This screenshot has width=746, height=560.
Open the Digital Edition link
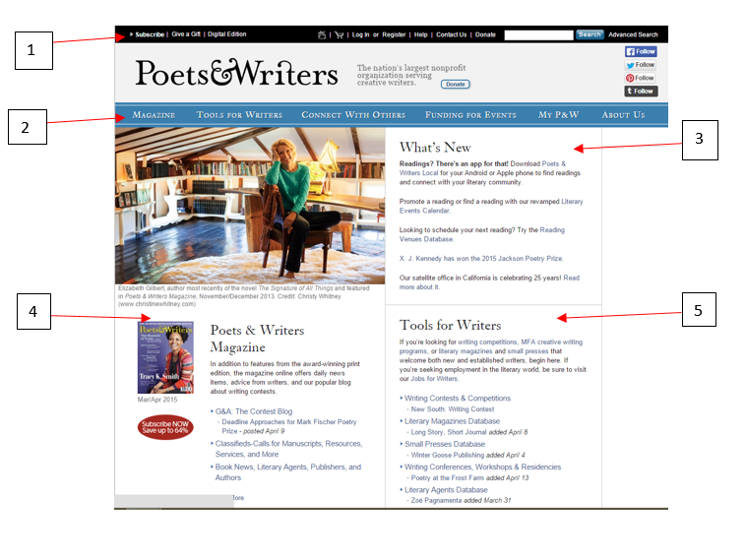click(227, 34)
